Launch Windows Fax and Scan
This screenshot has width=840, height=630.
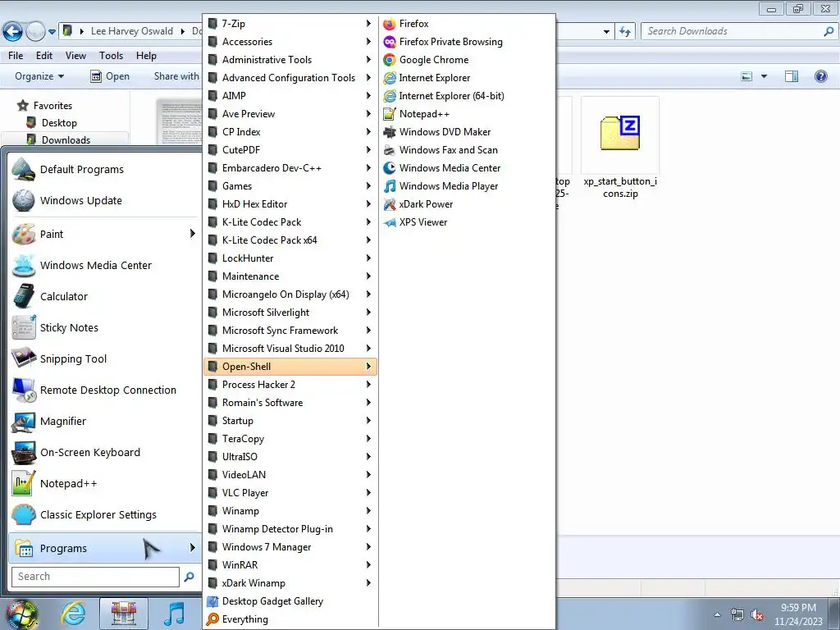tap(440, 150)
